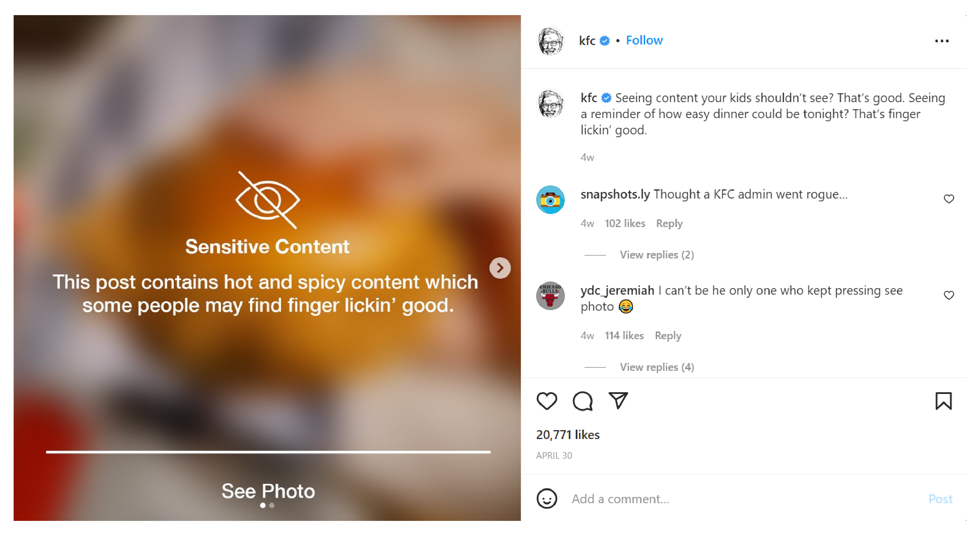The height and width of the screenshot is (536, 980).
Task: Reply to the ydc_jeremiah comment
Action: pyautogui.click(x=668, y=336)
